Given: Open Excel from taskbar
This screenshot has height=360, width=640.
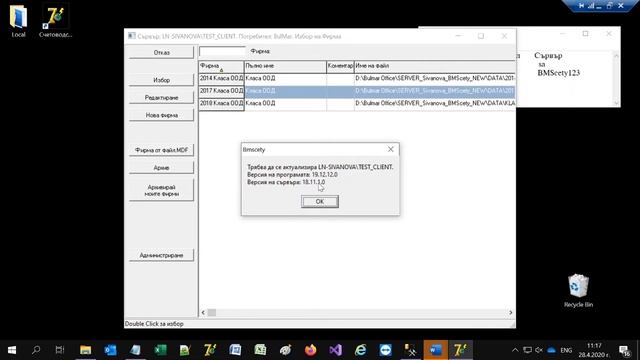Looking at the screenshot, I should (160, 350).
